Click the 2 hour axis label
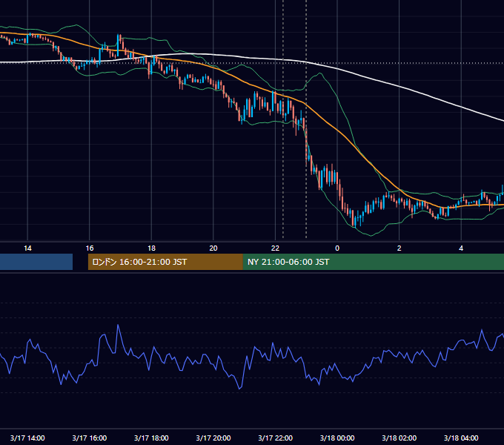Viewport: 504px width, 445px height. tap(399, 248)
